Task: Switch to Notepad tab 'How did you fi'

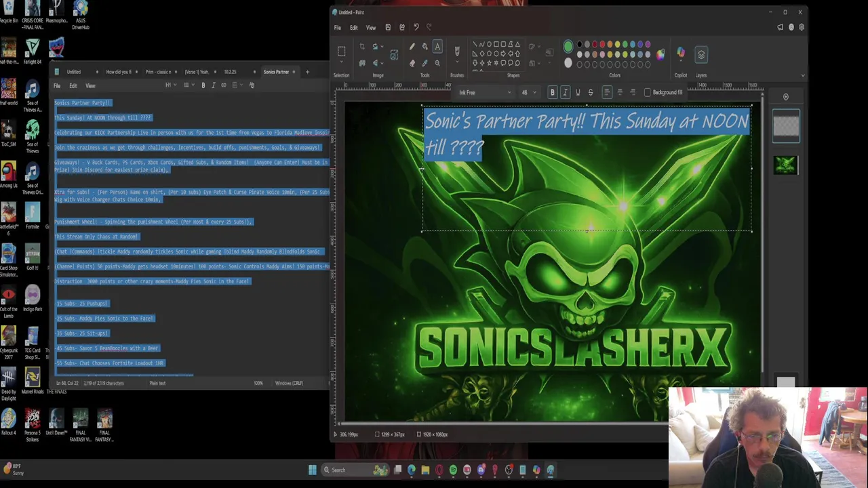Action: [119, 72]
